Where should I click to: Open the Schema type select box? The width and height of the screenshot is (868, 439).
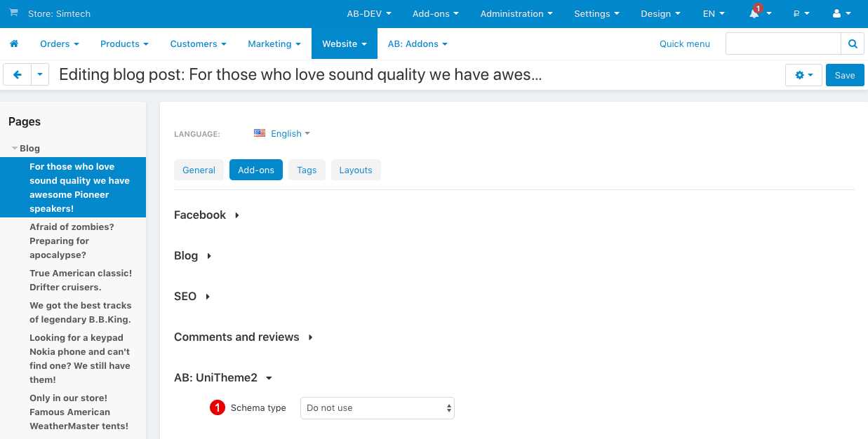378,407
